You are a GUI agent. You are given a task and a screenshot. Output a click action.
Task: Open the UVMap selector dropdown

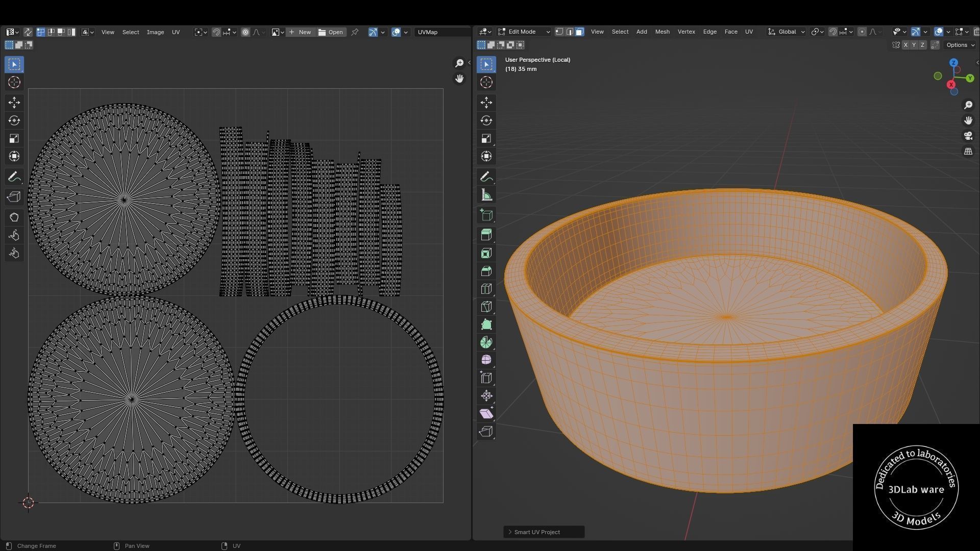(442, 32)
